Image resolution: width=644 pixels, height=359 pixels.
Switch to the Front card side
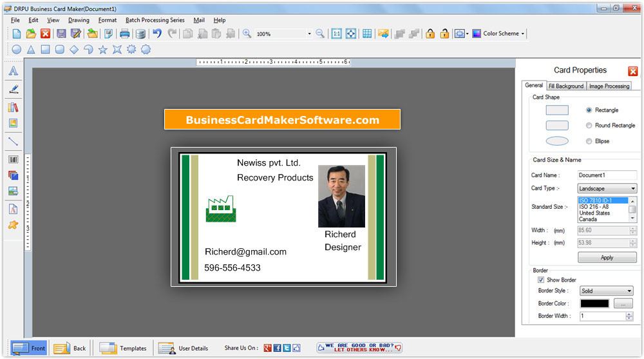(x=29, y=348)
